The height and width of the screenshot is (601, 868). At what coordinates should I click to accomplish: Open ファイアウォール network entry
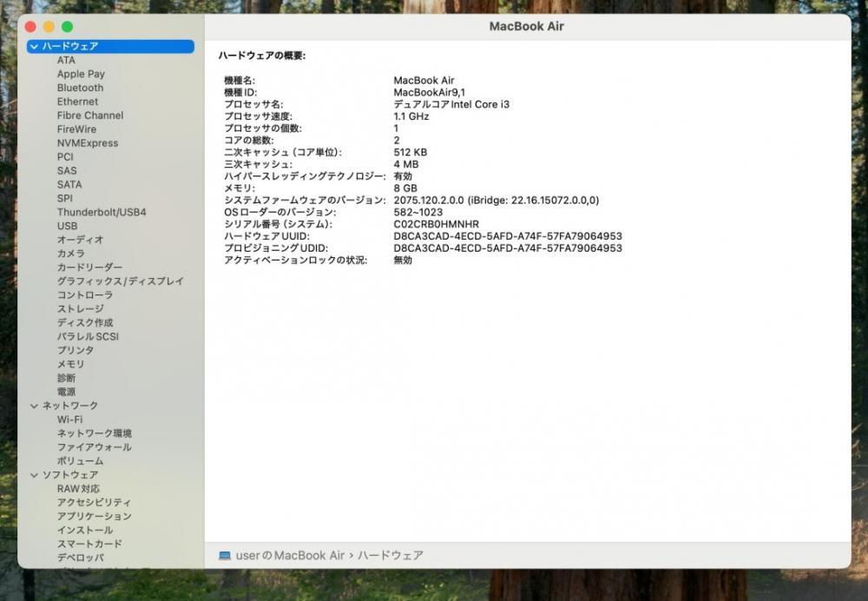pyautogui.click(x=94, y=447)
